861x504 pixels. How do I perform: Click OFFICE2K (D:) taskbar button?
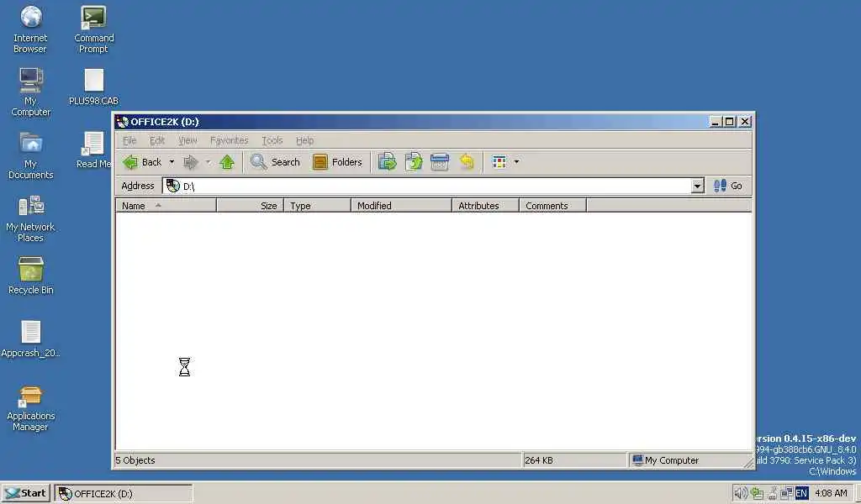tap(123, 494)
